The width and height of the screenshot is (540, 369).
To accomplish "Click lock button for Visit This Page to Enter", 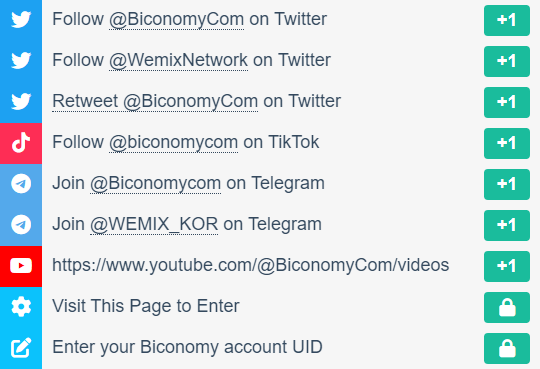I will (x=507, y=307).
